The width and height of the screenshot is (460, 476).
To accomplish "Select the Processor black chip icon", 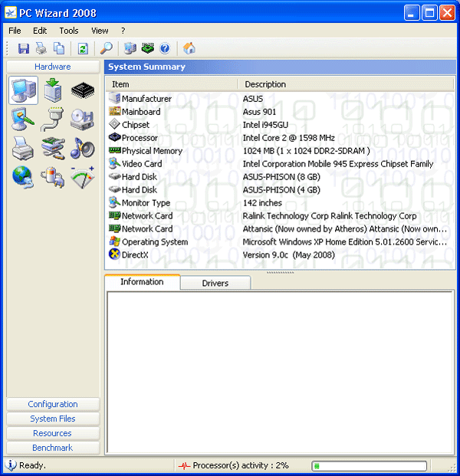I will tap(83, 90).
